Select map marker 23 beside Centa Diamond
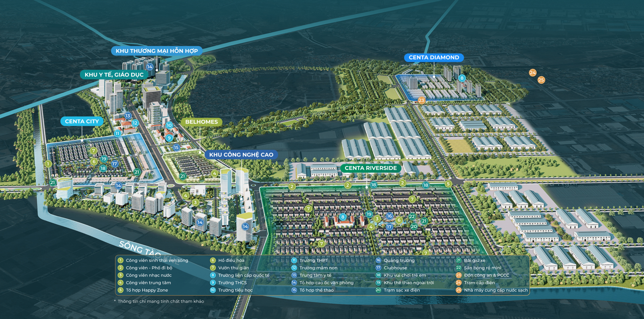 coord(421,100)
